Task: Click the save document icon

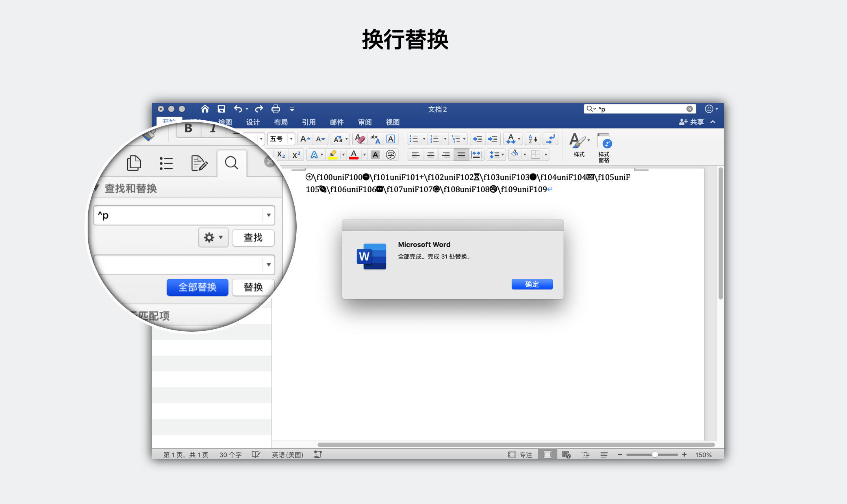Action: (221, 109)
